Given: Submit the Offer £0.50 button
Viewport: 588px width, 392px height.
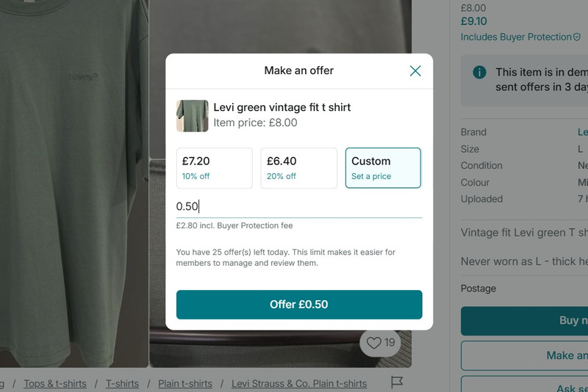Looking at the screenshot, I should (x=299, y=305).
